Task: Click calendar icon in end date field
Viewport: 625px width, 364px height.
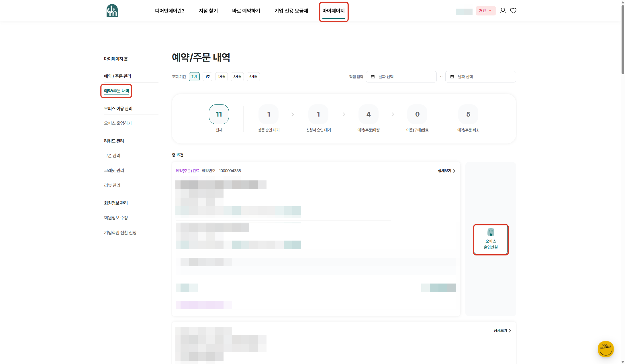Action: click(452, 77)
